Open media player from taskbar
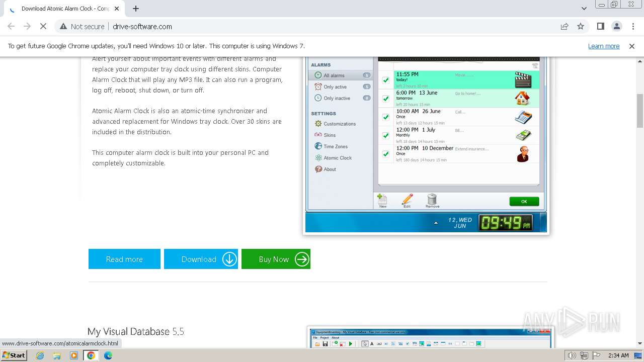The height and width of the screenshot is (362, 644). click(x=74, y=355)
